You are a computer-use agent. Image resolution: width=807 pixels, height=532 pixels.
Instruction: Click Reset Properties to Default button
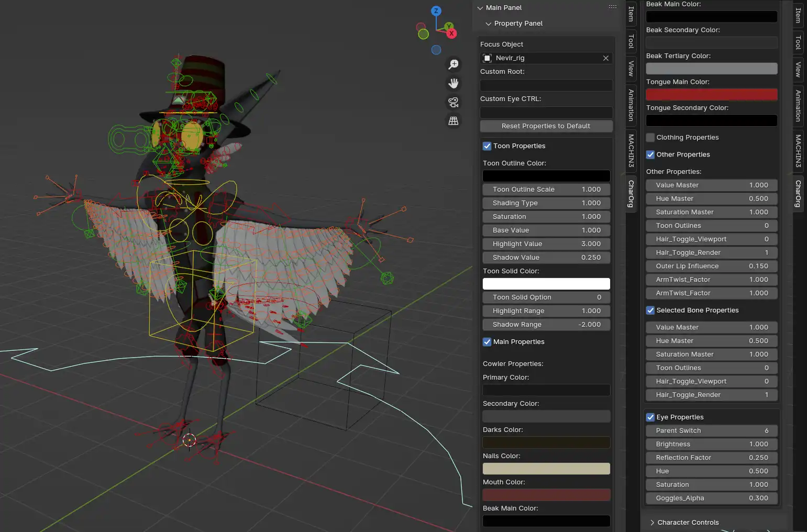[x=546, y=126]
